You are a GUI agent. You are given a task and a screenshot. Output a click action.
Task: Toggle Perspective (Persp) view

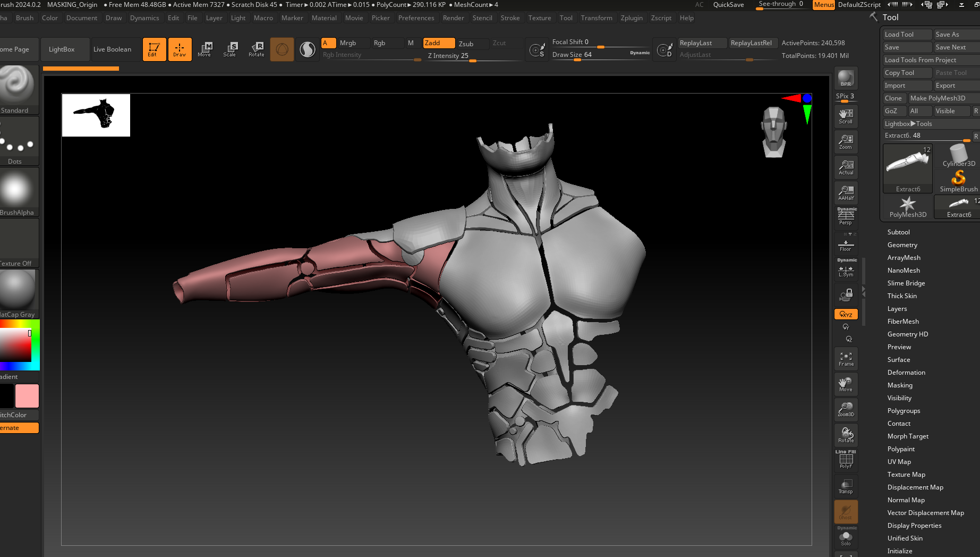(846, 218)
